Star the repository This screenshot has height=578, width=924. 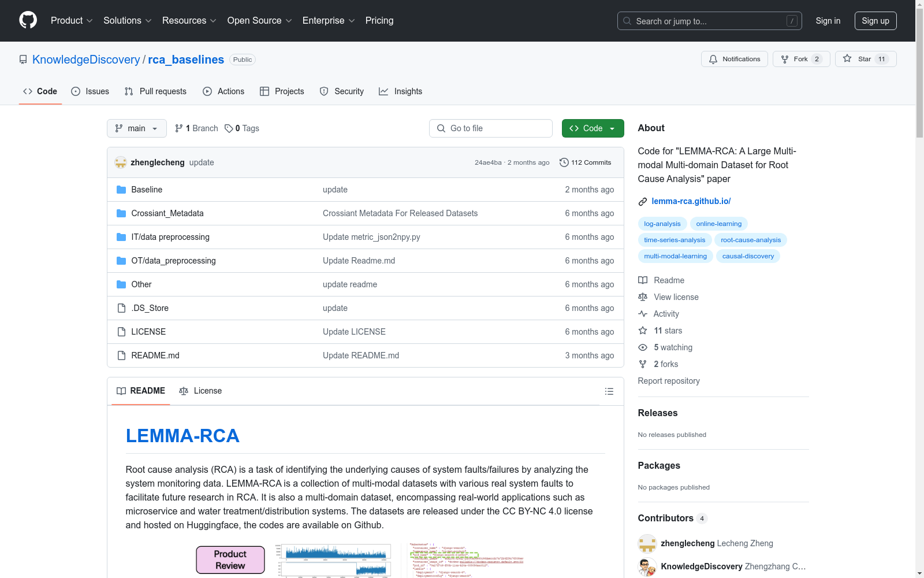tap(866, 59)
